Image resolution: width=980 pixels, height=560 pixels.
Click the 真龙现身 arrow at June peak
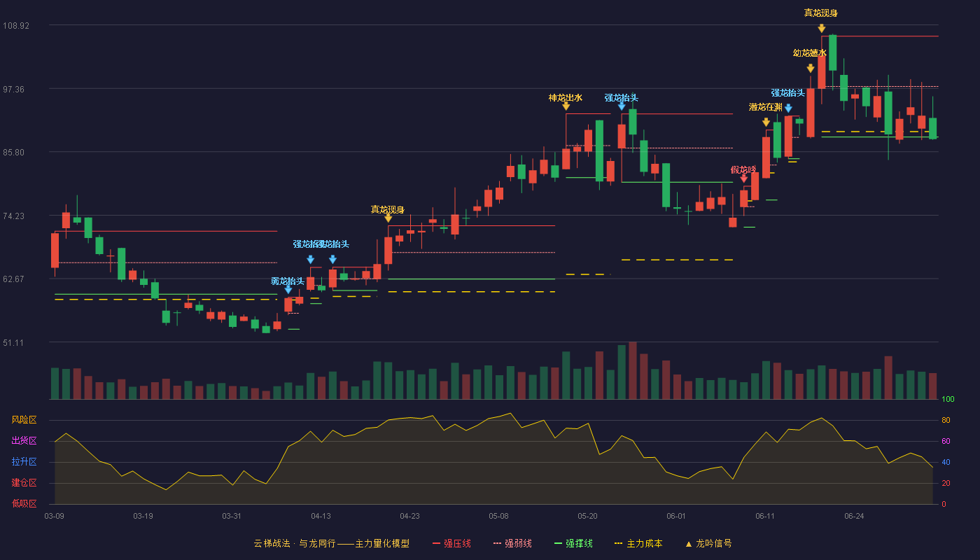coord(821,28)
